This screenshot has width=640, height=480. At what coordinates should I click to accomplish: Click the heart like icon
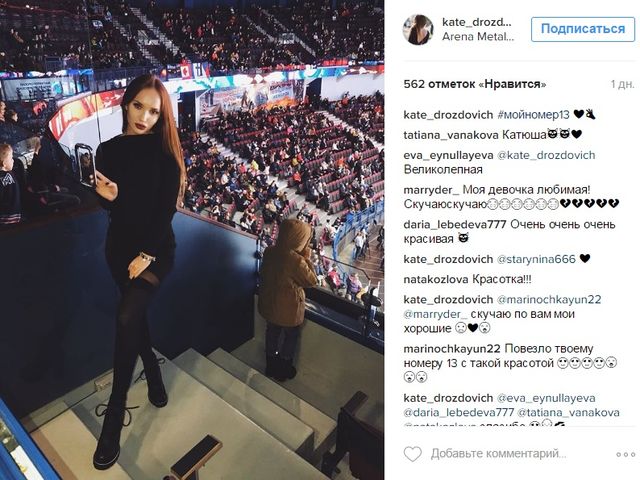click(x=413, y=454)
